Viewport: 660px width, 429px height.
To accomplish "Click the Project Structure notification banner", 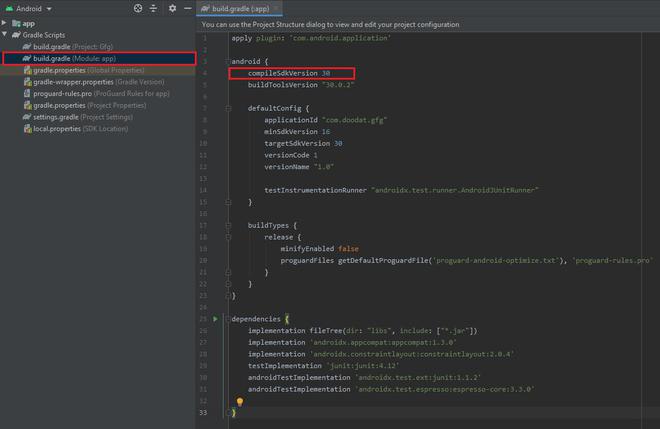I will [428, 24].
